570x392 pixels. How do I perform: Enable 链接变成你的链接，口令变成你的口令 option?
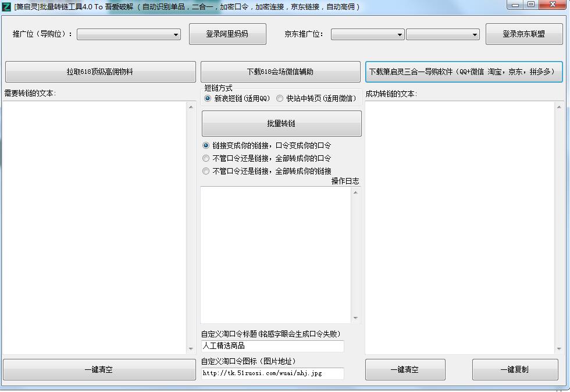(x=205, y=145)
